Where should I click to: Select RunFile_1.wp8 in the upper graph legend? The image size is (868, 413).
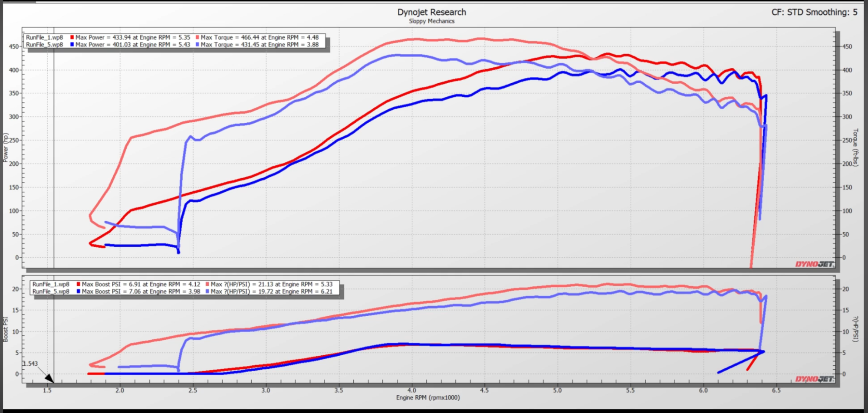(x=44, y=38)
